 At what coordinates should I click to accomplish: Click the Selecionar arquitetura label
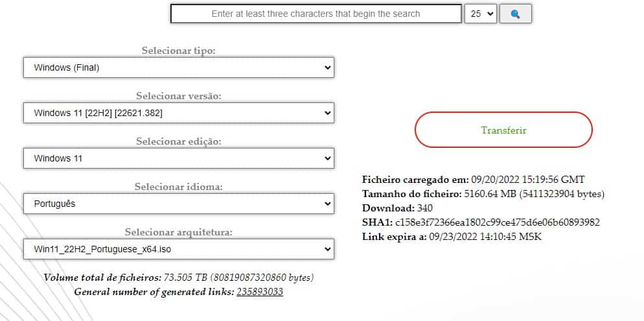coord(179,232)
